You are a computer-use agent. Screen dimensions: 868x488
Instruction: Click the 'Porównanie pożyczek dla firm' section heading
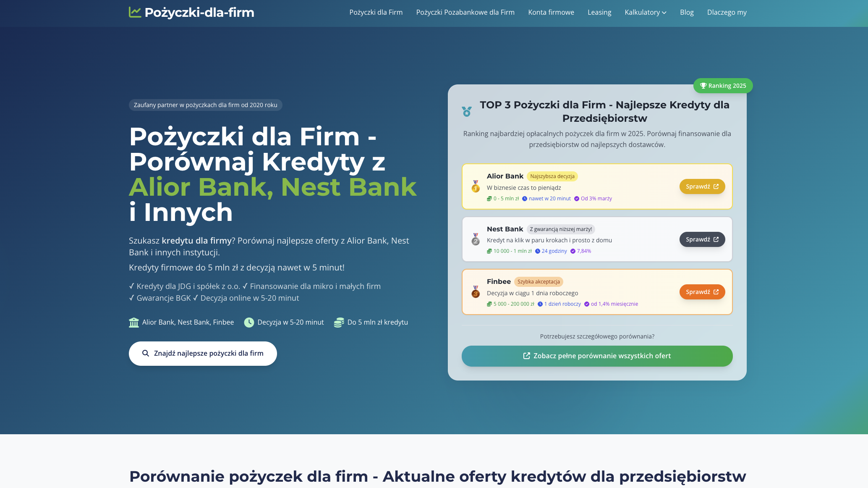point(438,477)
